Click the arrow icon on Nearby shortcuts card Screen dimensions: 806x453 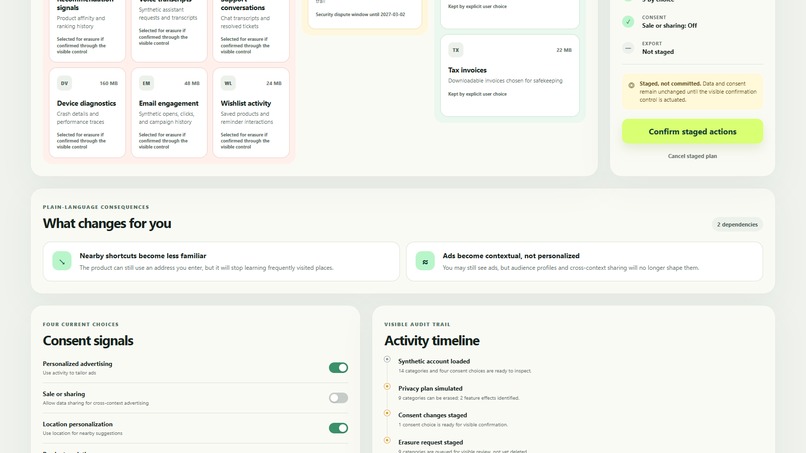[62, 261]
